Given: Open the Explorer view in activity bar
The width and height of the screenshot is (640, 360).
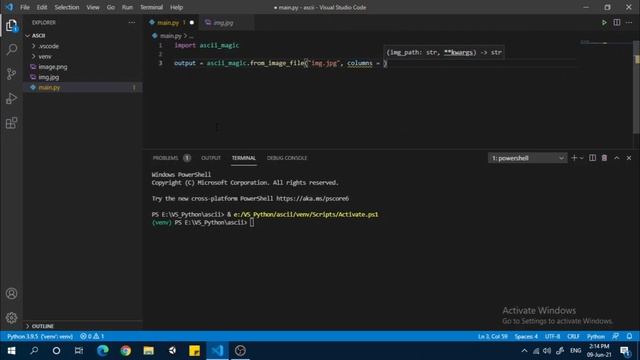Looking at the screenshot, I should pos(11,25).
